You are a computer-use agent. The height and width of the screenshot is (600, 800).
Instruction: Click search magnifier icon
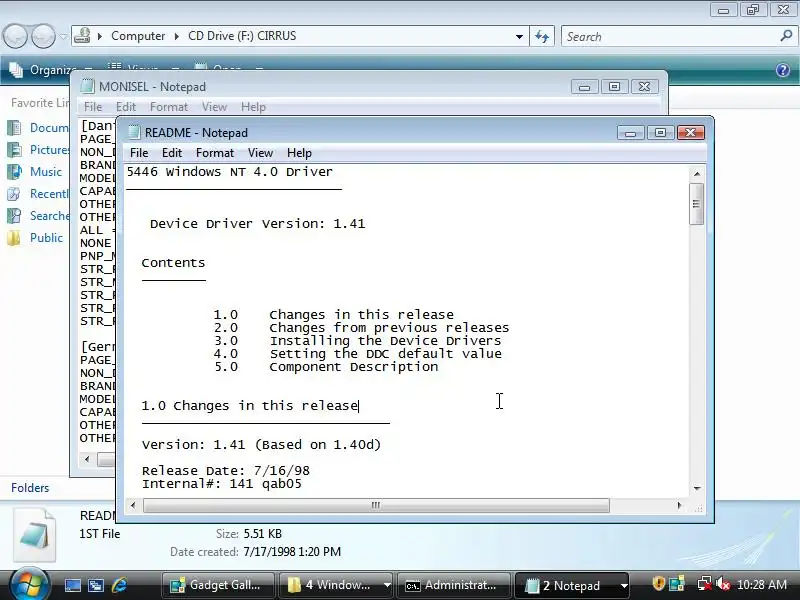pyautogui.click(x=786, y=36)
